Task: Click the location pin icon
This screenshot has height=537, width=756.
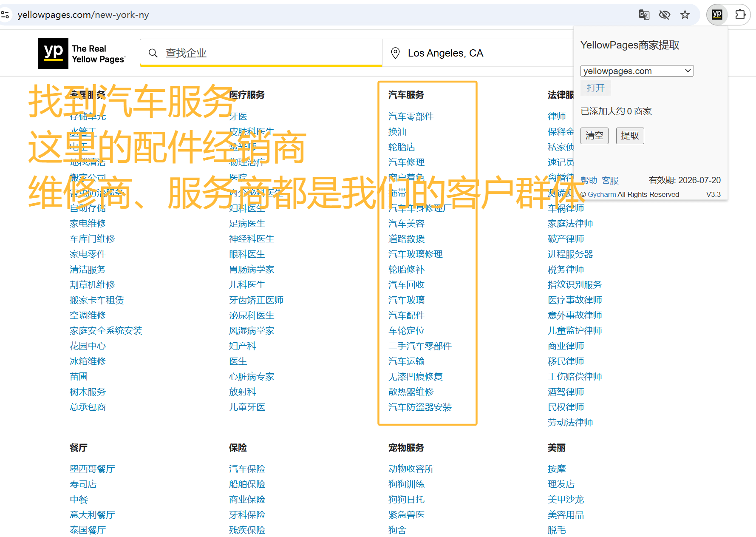Action: [395, 53]
